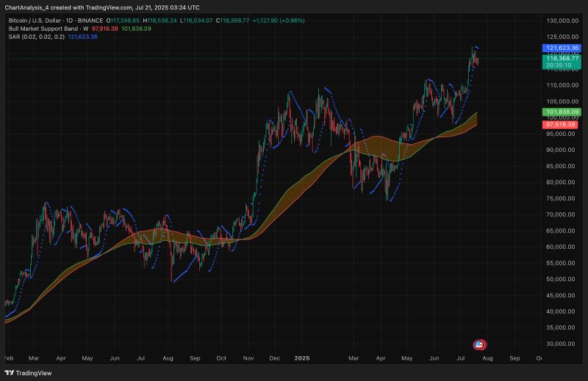The width and height of the screenshot is (588, 381).
Task: Click the green 101,838.09 band price label
Action: coord(562,112)
